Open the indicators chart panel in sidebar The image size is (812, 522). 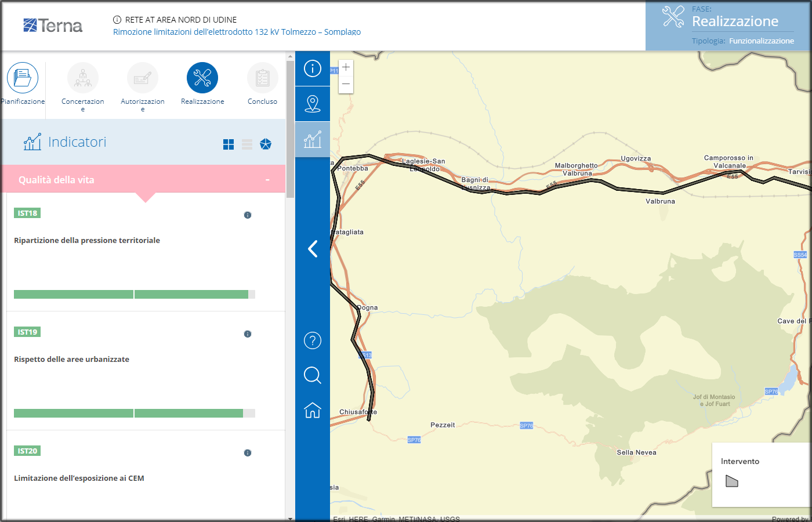313,139
